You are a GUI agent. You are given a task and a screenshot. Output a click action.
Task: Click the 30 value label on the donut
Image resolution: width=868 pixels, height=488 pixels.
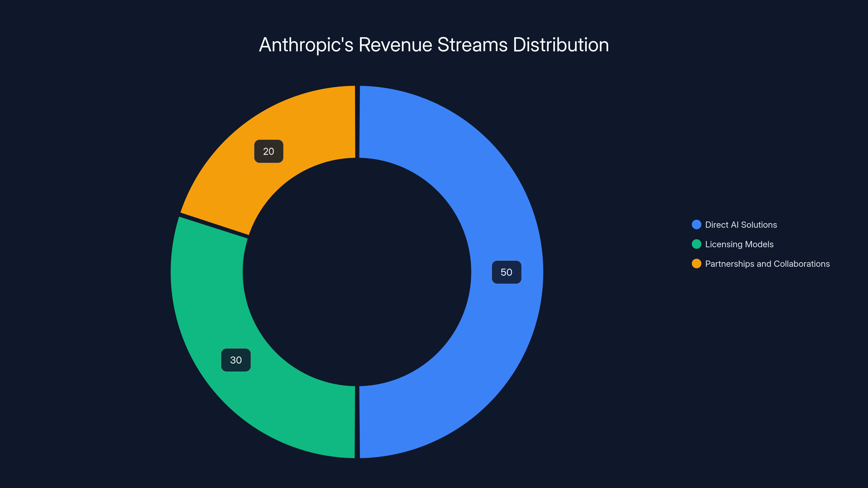[x=236, y=360]
